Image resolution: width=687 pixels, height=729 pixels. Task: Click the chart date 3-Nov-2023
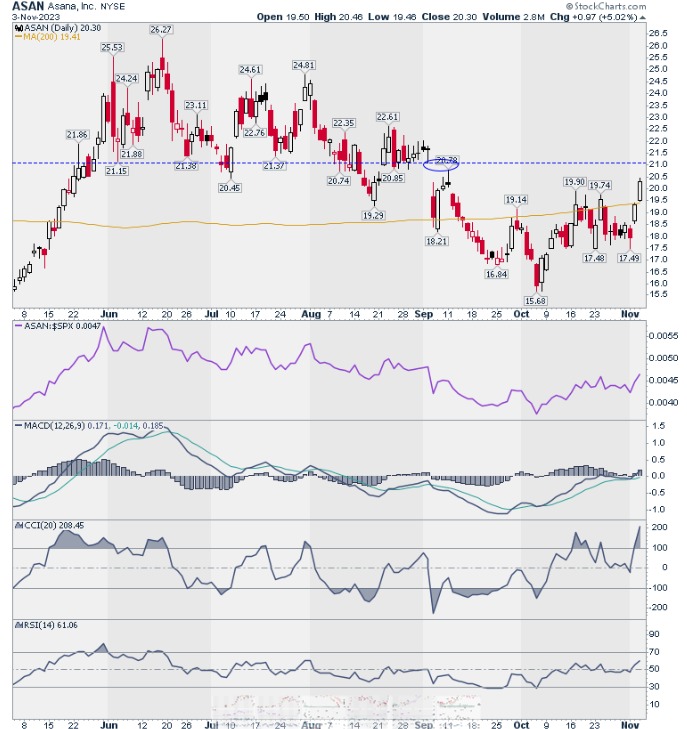point(36,17)
